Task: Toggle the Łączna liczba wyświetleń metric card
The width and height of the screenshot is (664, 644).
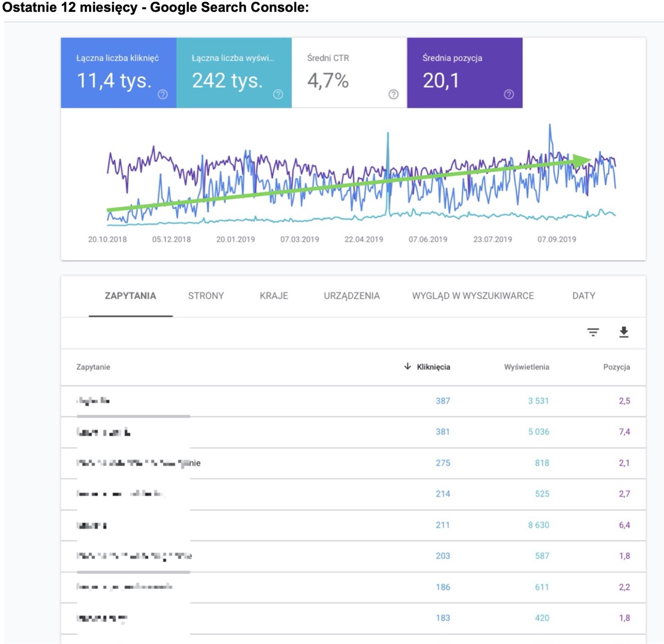Action: point(234,73)
